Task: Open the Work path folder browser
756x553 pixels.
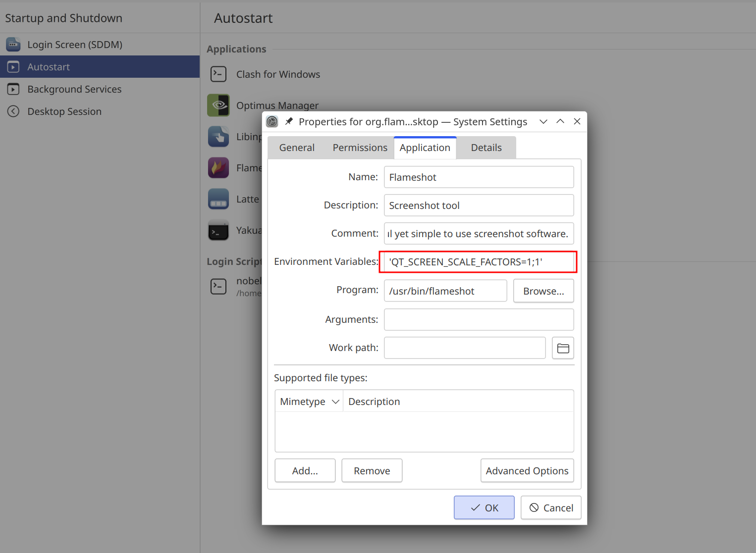Action: pyautogui.click(x=563, y=348)
